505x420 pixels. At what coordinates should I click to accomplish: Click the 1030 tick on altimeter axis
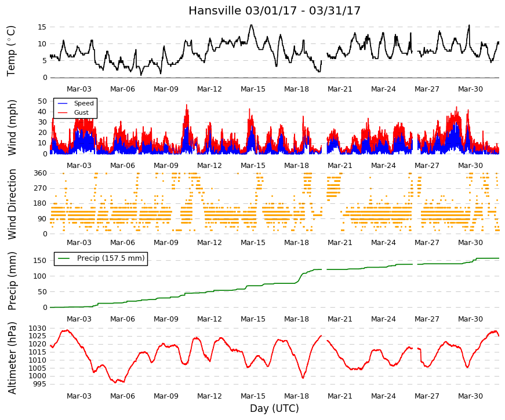click(x=37, y=328)
